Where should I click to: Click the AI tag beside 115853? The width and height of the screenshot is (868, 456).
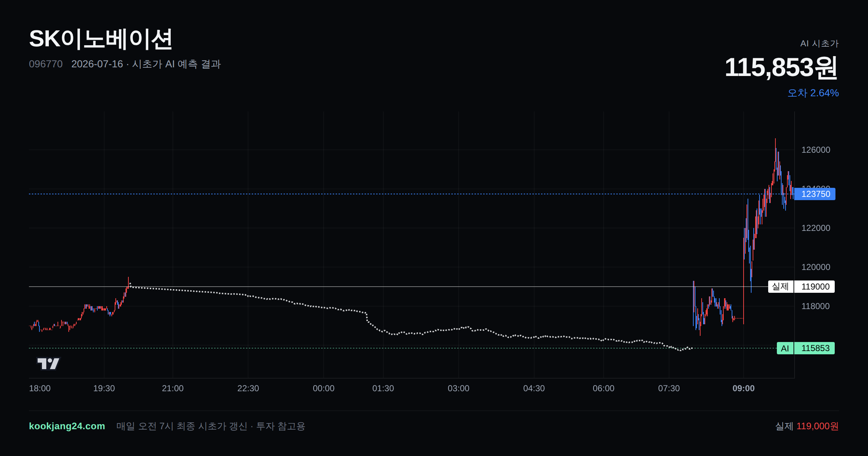(785, 348)
